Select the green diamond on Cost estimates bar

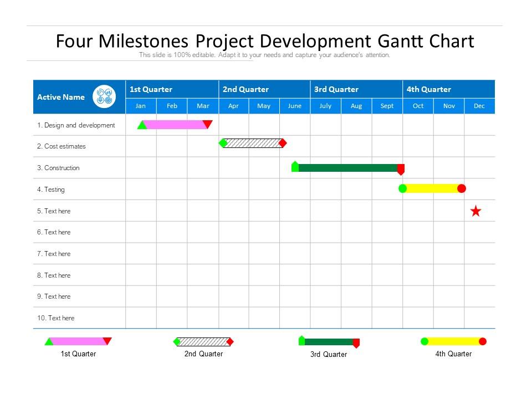pyautogui.click(x=223, y=143)
